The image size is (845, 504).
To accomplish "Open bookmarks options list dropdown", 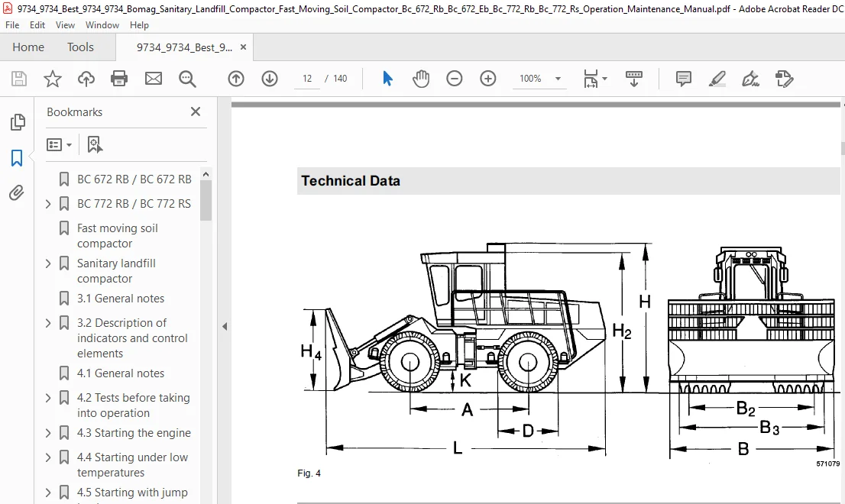I will tap(60, 144).
